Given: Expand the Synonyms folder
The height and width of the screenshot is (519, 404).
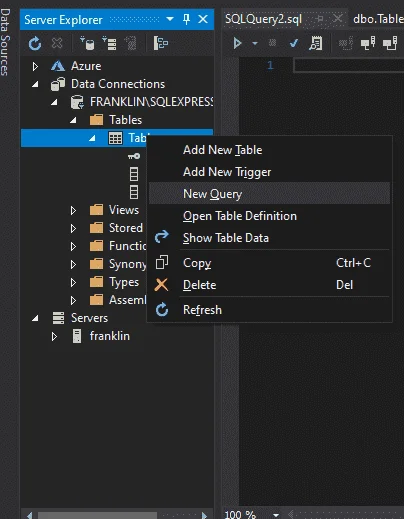Looking at the screenshot, I should (x=73, y=265).
